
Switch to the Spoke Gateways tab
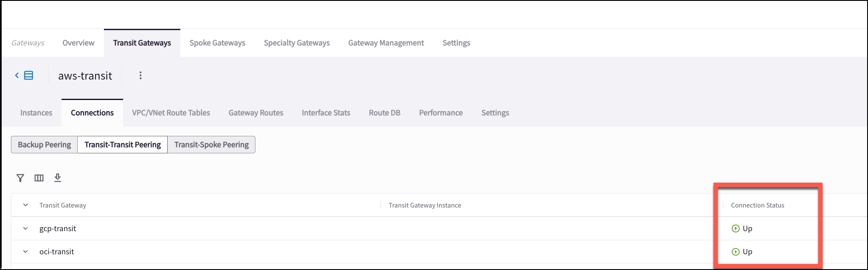[217, 42]
